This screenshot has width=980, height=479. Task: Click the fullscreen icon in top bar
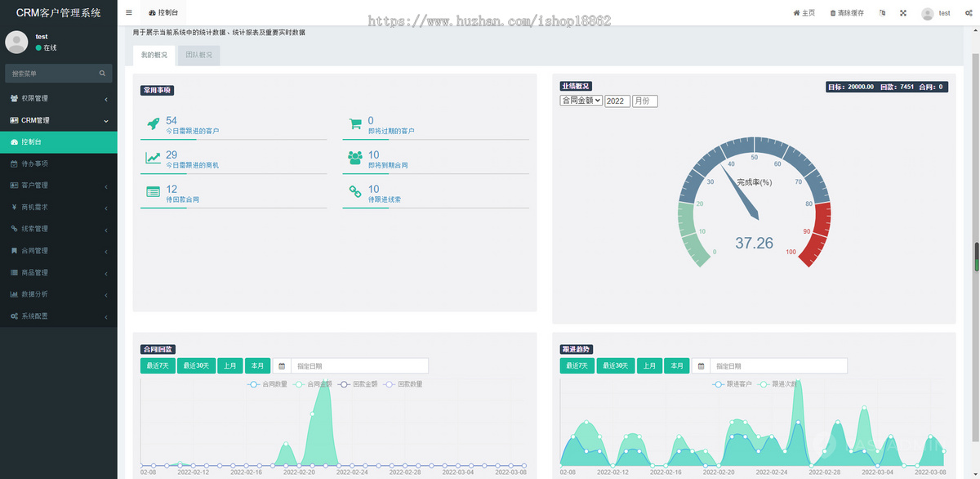coord(903,13)
